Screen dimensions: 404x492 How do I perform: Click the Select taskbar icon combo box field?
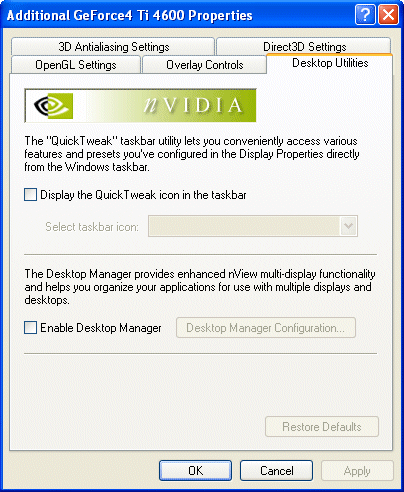click(x=253, y=226)
